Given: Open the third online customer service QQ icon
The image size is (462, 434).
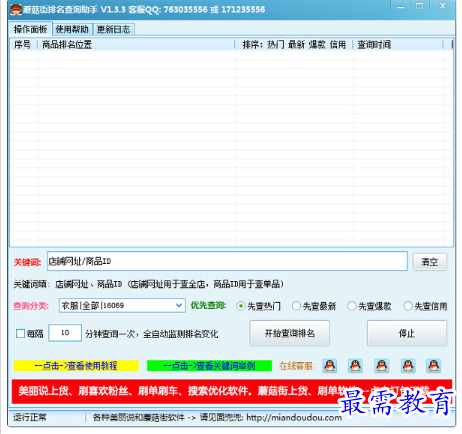Looking at the screenshot, I should pyautogui.click(x=382, y=366).
